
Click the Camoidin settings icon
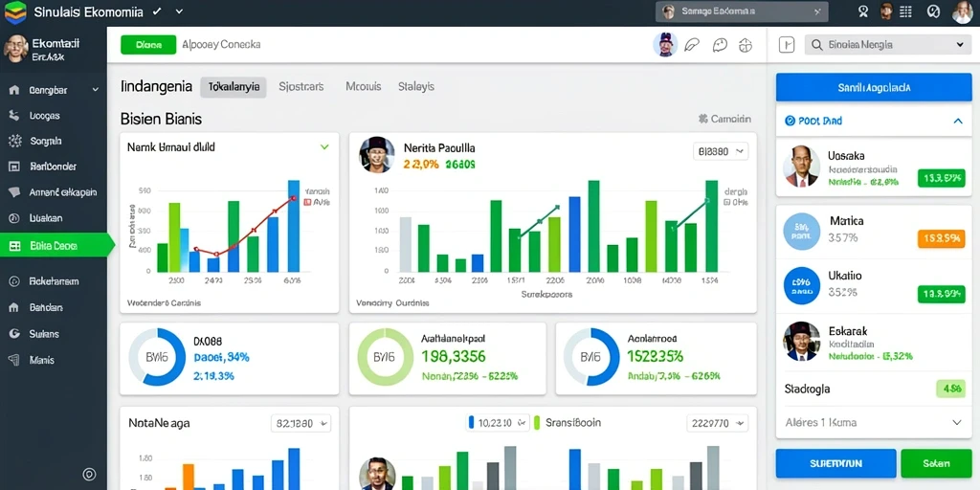pos(703,118)
